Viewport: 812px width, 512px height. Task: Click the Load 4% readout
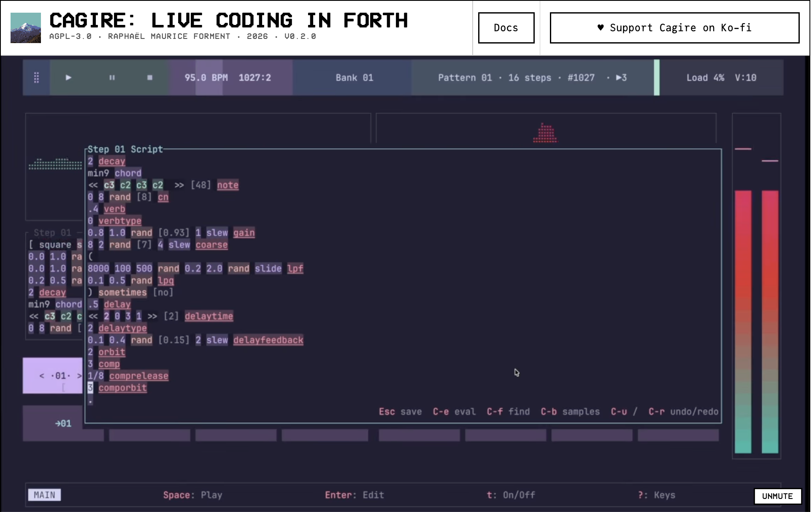pos(706,78)
